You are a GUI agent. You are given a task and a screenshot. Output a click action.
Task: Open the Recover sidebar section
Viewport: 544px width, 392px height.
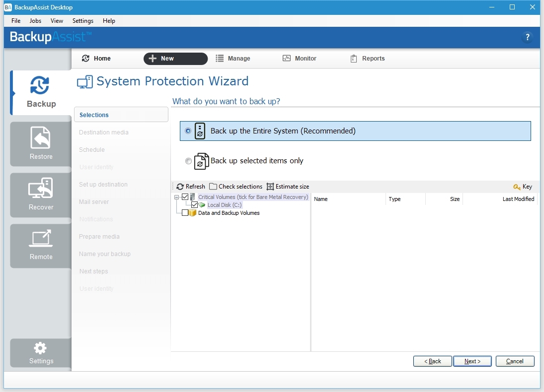tap(41, 195)
